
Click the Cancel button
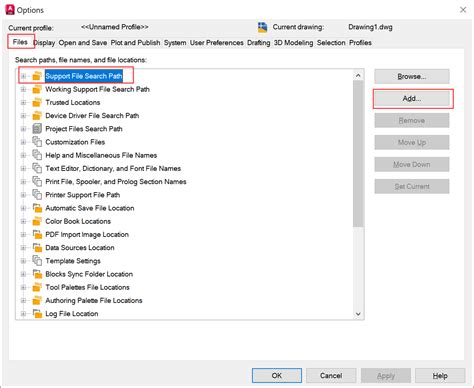pos(331,376)
